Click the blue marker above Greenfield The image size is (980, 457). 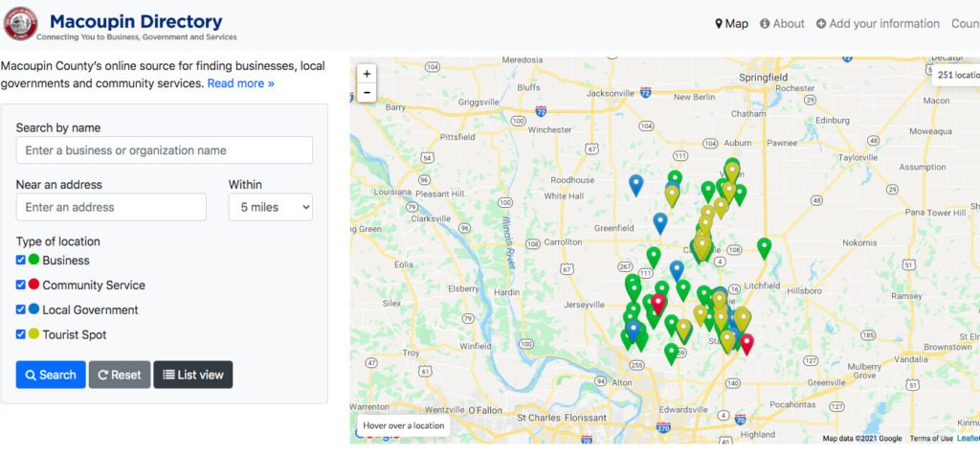659,222
